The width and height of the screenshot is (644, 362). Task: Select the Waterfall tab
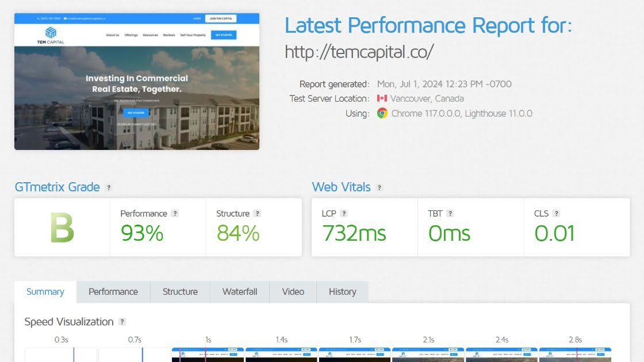pyautogui.click(x=240, y=292)
